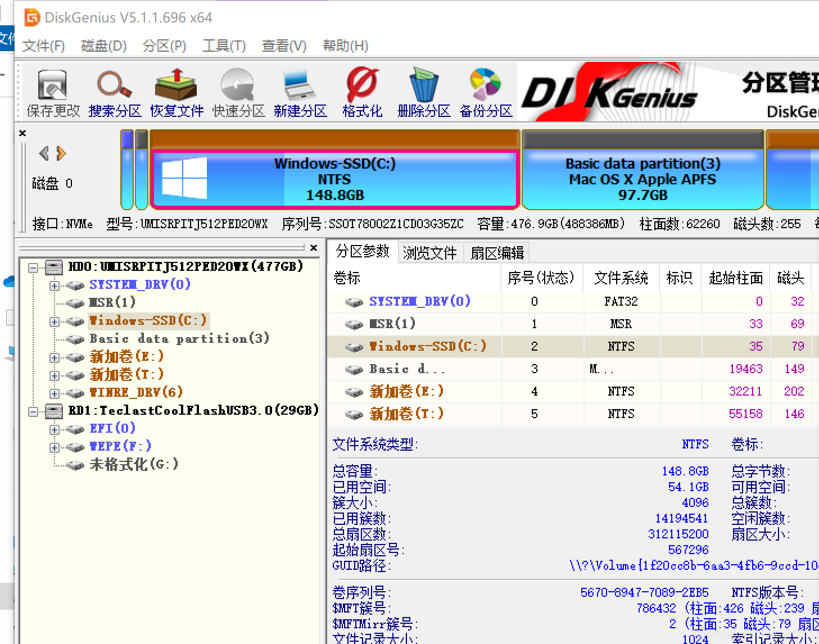The image size is (819, 644).
Task: Click the GUID path value \\?\Volume{1f20cc8b
Action: [x=694, y=565]
